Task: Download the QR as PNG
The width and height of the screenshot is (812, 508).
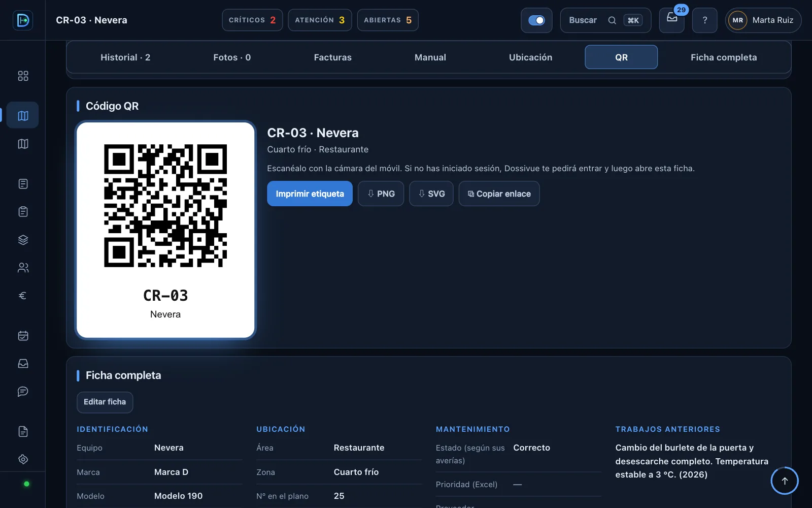Action: coord(381,194)
